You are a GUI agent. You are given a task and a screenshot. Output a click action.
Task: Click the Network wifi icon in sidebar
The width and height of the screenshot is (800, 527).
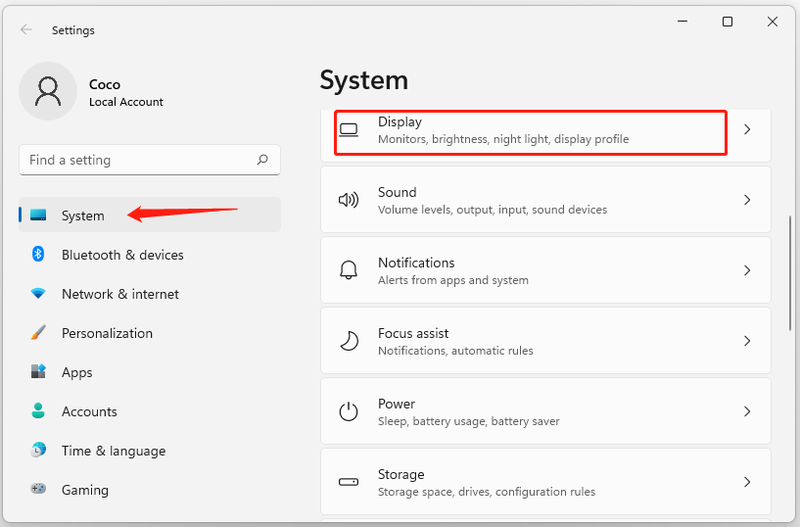[x=38, y=293]
